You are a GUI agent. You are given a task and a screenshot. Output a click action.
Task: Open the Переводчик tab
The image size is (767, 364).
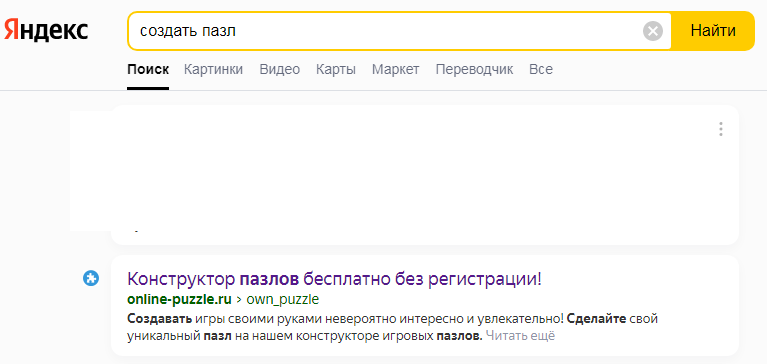point(474,69)
